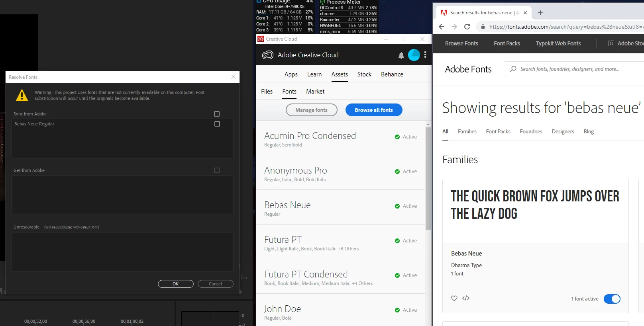Close the Resolve Fonts dialog
The image size is (644, 326).
[x=234, y=77]
